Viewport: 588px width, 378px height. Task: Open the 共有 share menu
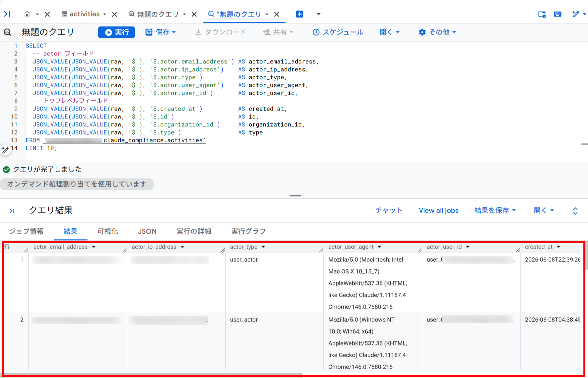click(278, 32)
